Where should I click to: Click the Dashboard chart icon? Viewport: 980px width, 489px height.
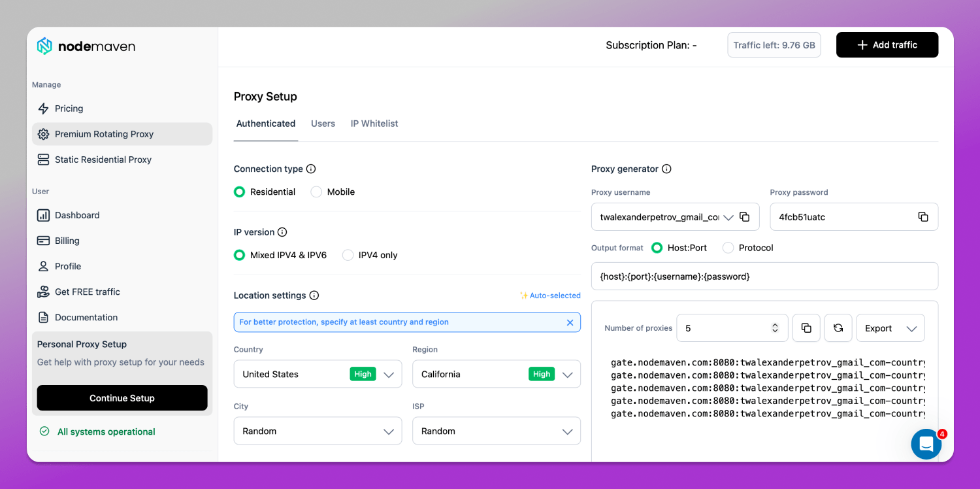[x=43, y=215]
